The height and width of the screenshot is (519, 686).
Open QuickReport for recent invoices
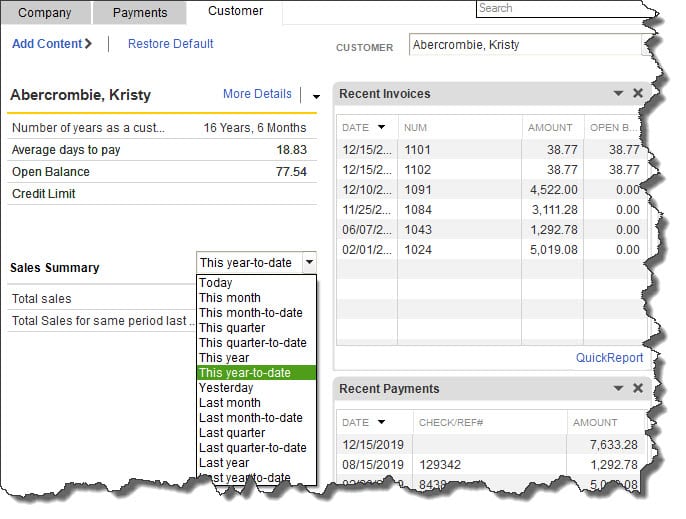pos(609,358)
